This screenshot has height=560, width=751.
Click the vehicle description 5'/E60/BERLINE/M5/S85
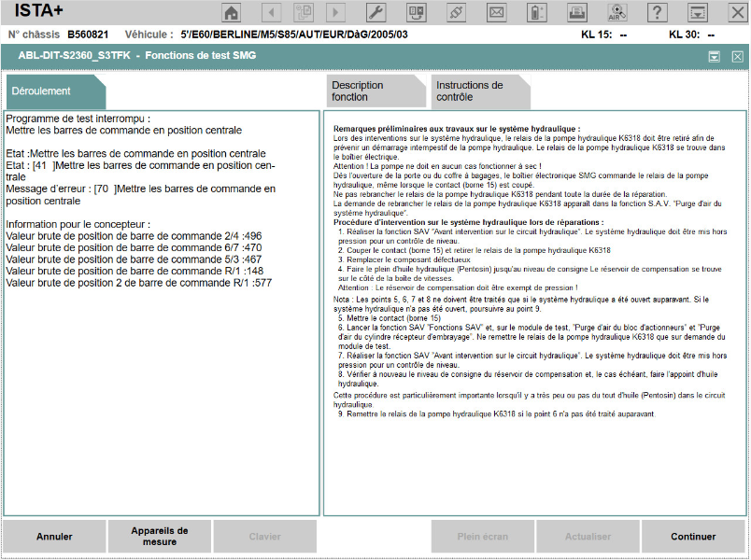pos(294,35)
